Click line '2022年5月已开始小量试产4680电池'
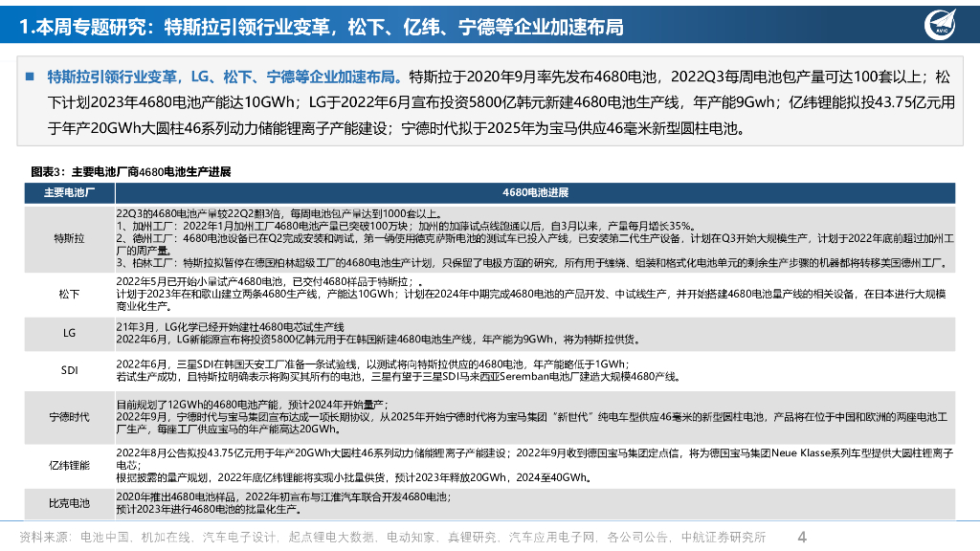The width and height of the screenshot is (980, 551). (x=270, y=282)
